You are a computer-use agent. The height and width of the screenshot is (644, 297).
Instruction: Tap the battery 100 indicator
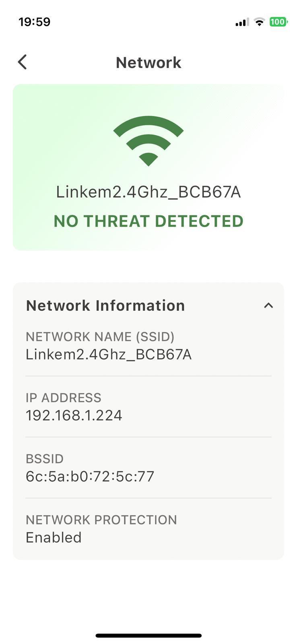pos(278,22)
